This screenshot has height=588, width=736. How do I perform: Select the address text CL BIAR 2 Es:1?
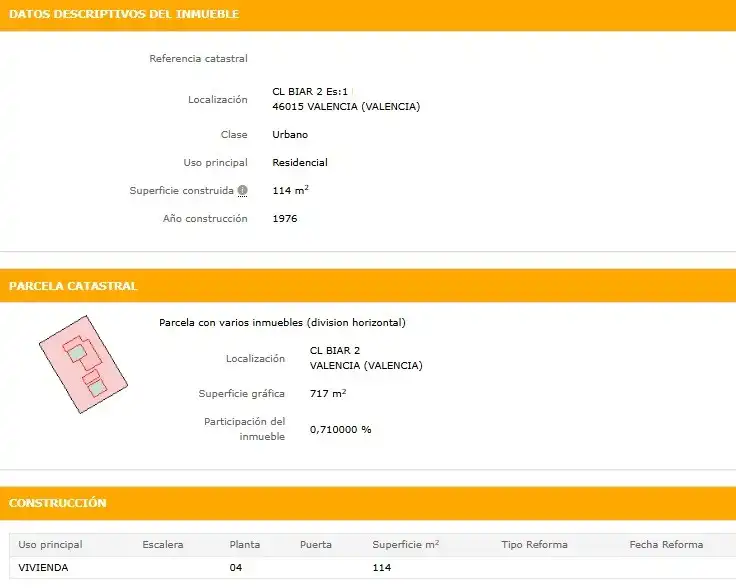[x=310, y=92]
